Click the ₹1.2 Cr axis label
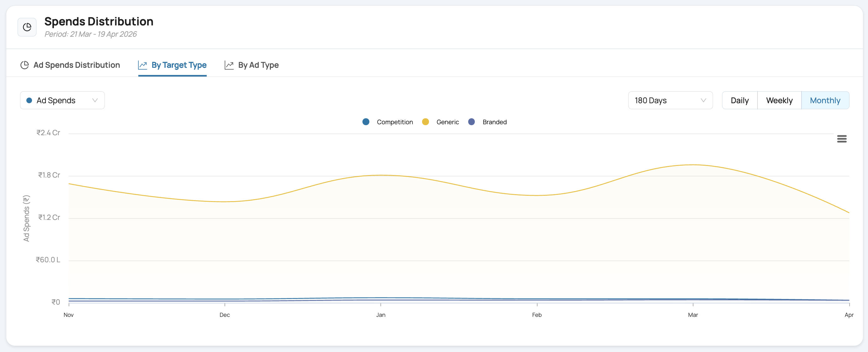This screenshot has height=352, width=868. pos(49,218)
